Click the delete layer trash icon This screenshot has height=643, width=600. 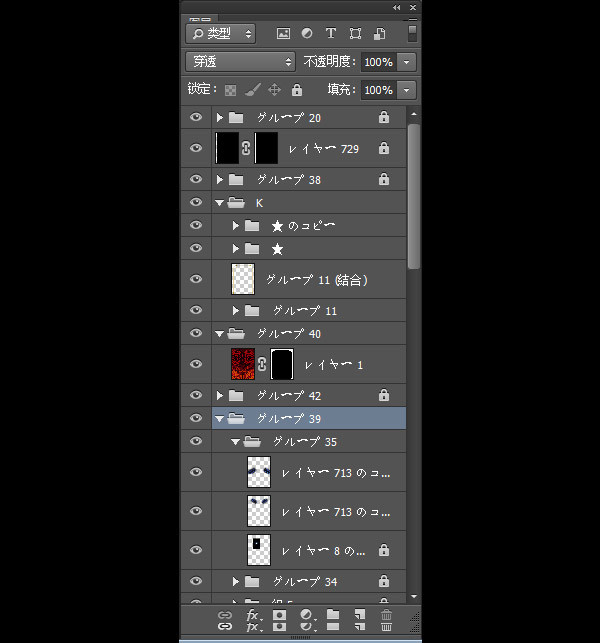tap(386, 614)
